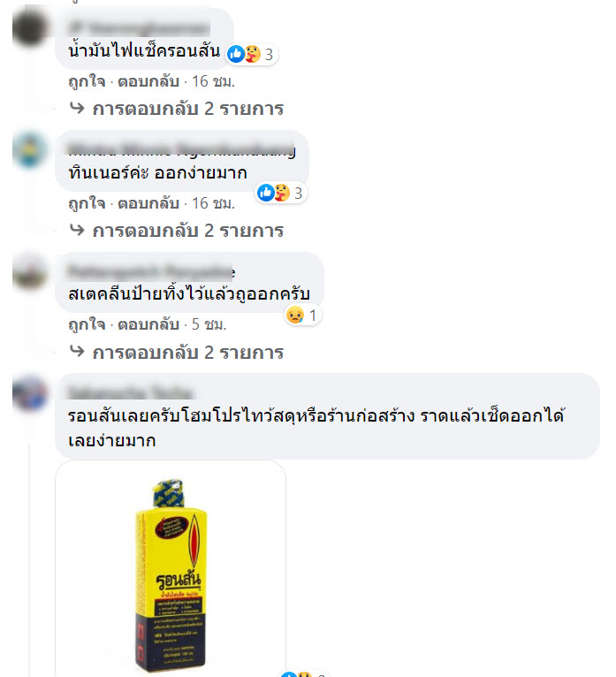This screenshot has width=616, height=677.
Task: Reply to the 5 ชม. comment
Action: (148, 324)
